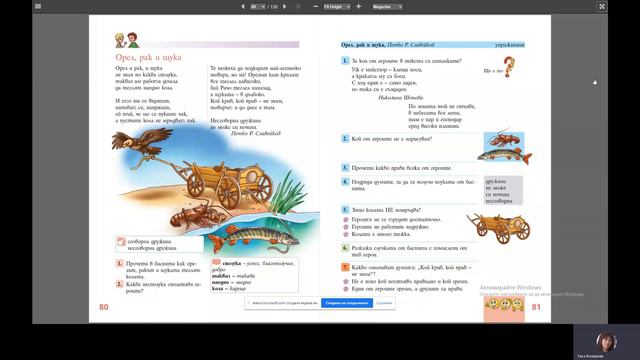Click the small cart image on page 81

(x=499, y=228)
